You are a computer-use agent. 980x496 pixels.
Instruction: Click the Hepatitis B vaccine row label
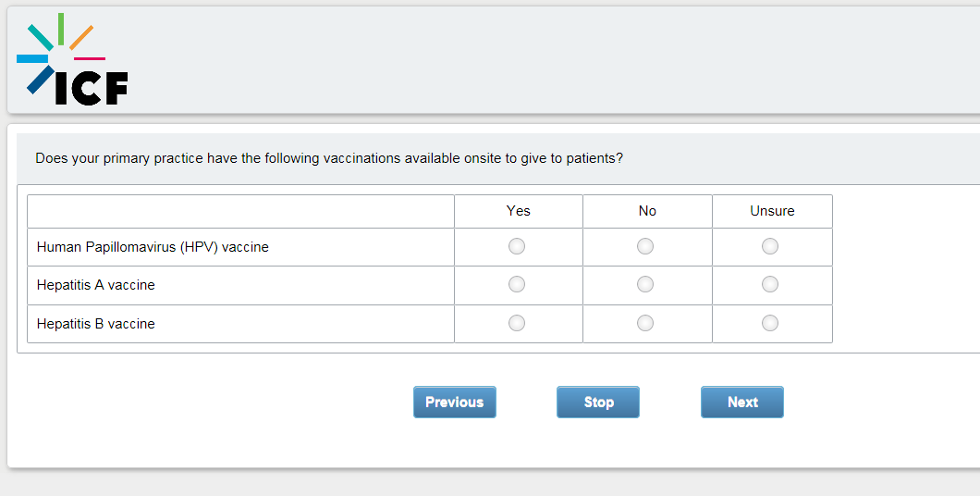tap(96, 324)
